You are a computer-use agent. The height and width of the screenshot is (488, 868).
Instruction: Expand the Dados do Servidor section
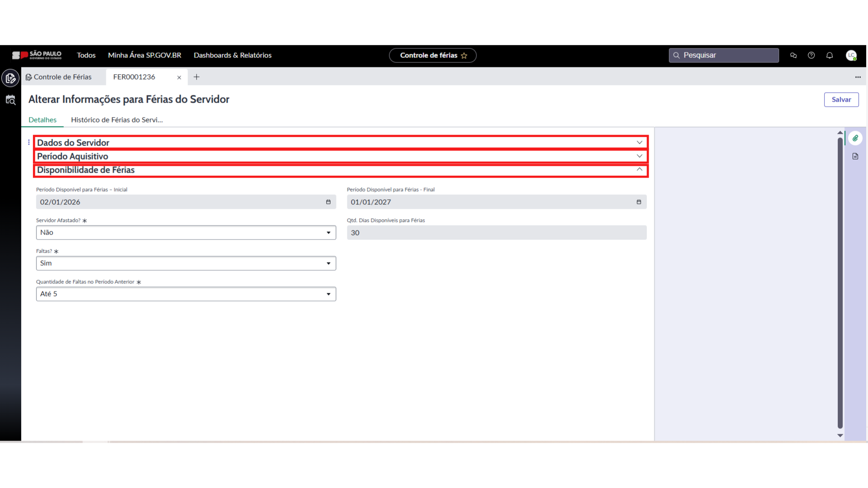tap(639, 142)
